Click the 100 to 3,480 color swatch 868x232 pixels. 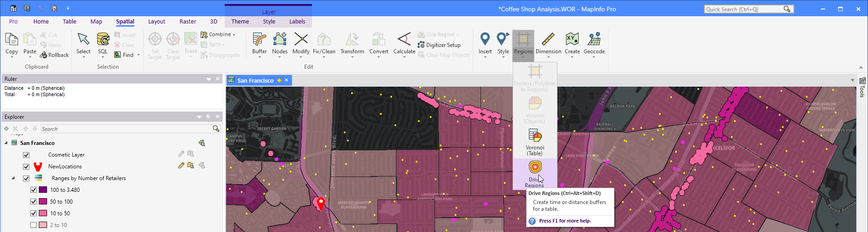(x=43, y=190)
